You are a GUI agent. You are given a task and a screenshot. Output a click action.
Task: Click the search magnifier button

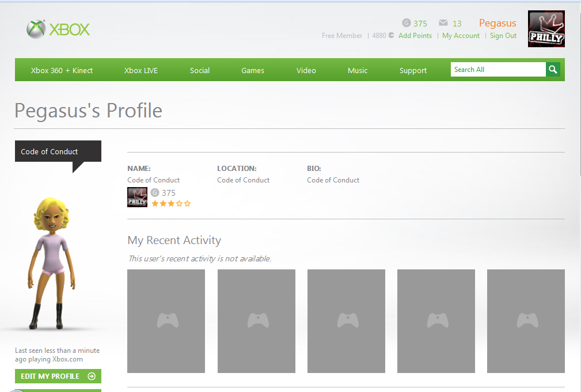pos(553,70)
